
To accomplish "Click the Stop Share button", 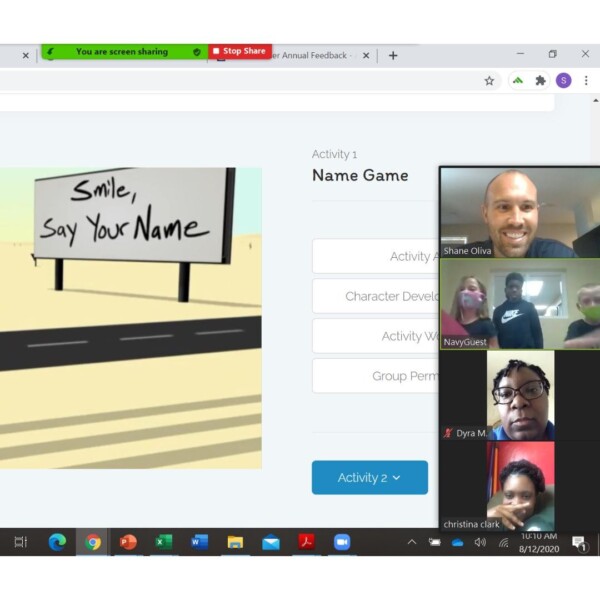I will (x=240, y=51).
